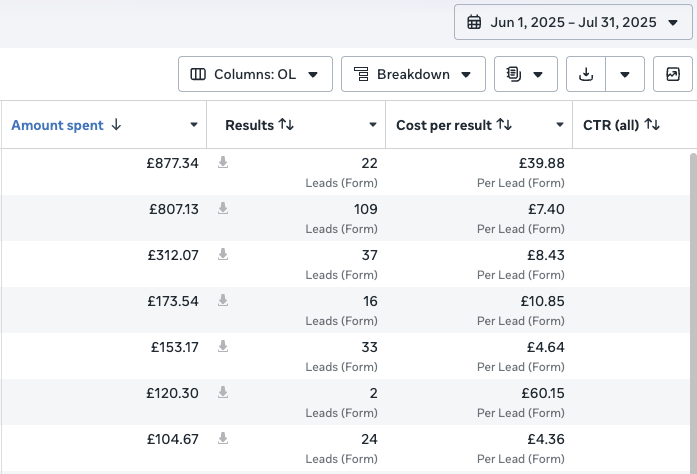
Task: Download leads icon in the 37 results row
Action: coord(223,254)
